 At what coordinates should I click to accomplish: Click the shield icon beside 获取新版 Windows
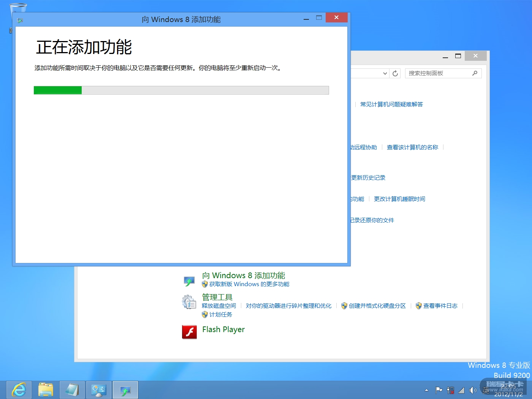click(x=205, y=284)
